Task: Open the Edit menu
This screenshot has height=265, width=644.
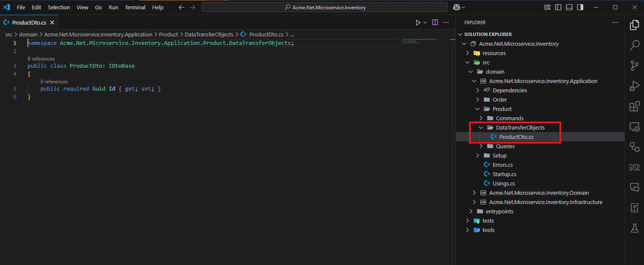Action: point(36,7)
